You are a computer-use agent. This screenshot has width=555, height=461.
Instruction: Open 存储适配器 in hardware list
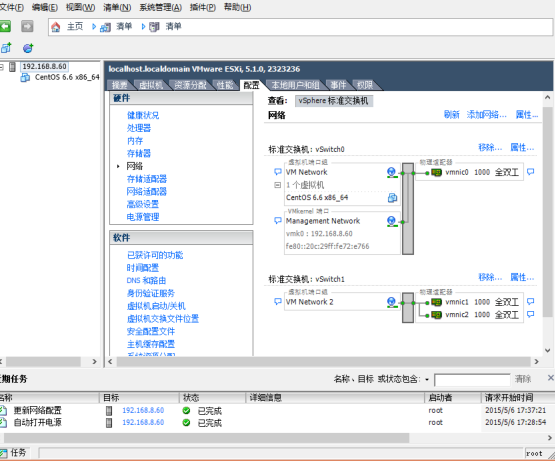(x=147, y=179)
